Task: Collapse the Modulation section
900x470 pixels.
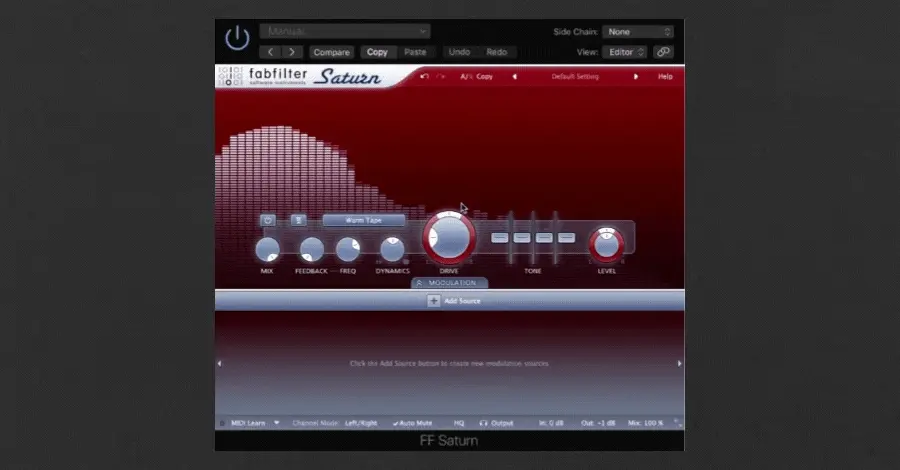Action: coord(449,283)
